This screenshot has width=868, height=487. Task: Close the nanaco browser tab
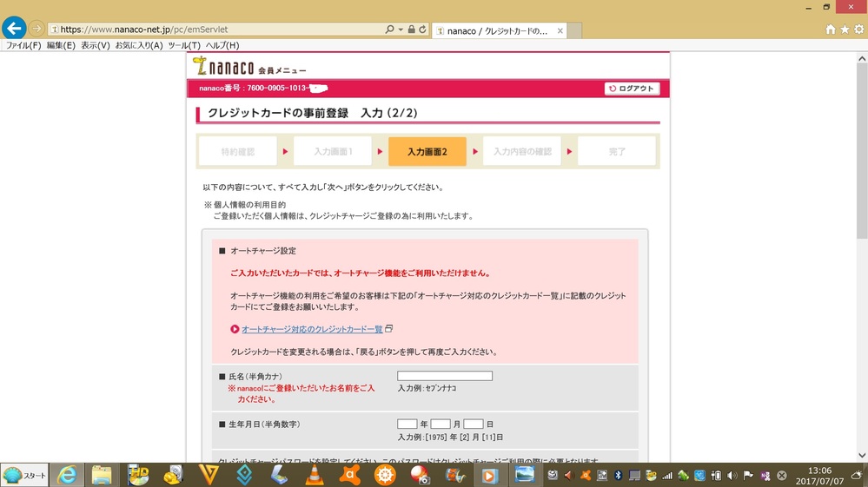coord(560,31)
